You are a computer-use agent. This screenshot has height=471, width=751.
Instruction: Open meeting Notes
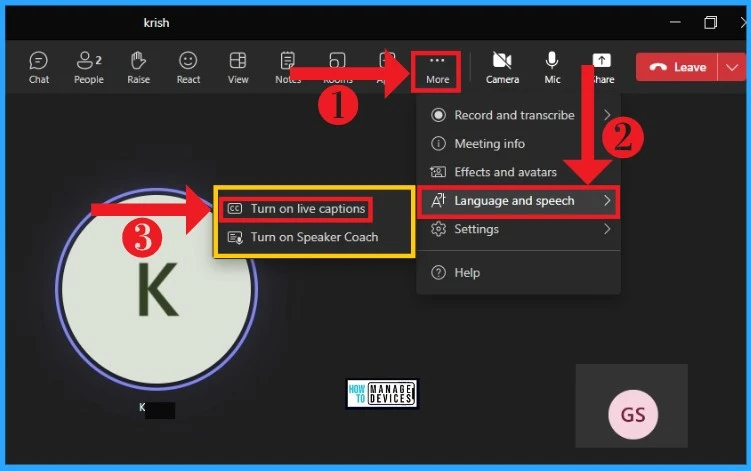(x=287, y=68)
